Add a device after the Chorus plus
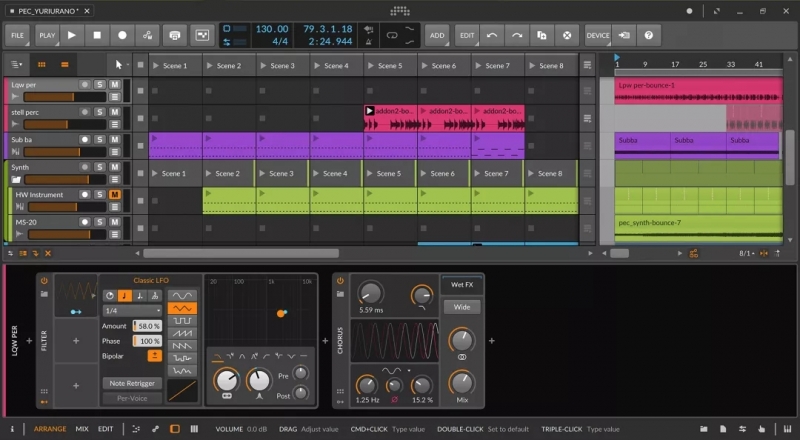The width and height of the screenshot is (800, 440). coord(491,340)
